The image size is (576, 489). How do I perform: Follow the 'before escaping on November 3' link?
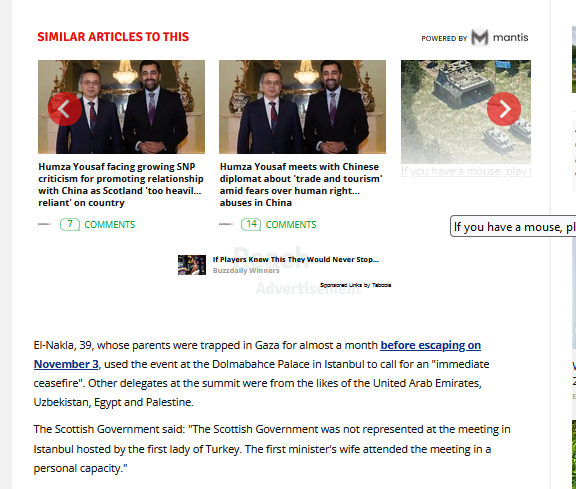click(x=257, y=355)
